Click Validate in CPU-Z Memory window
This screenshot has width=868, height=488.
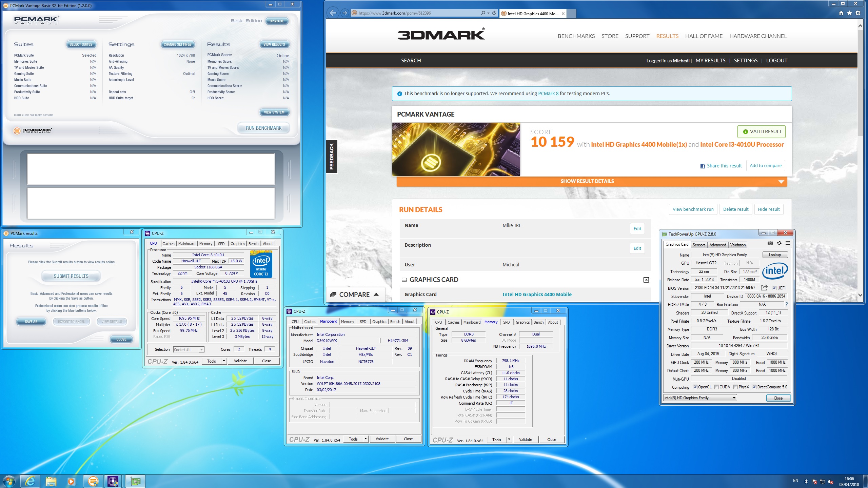tap(525, 440)
